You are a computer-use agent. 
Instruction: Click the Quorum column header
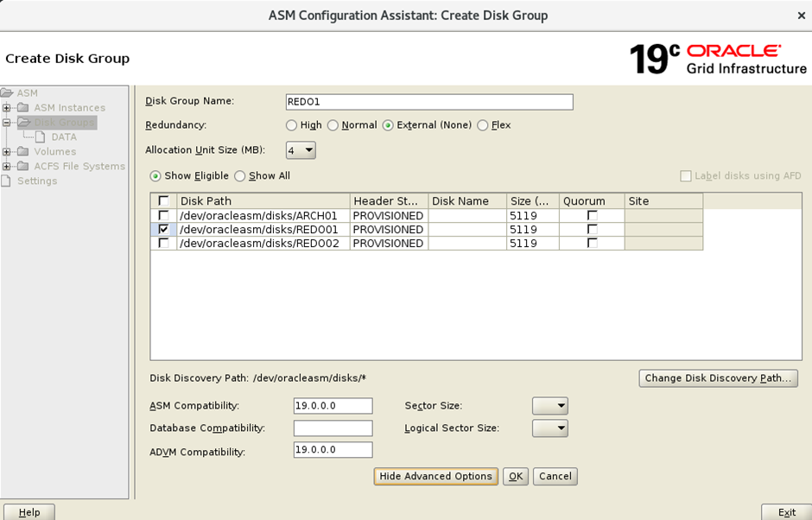(x=592, y=201)
